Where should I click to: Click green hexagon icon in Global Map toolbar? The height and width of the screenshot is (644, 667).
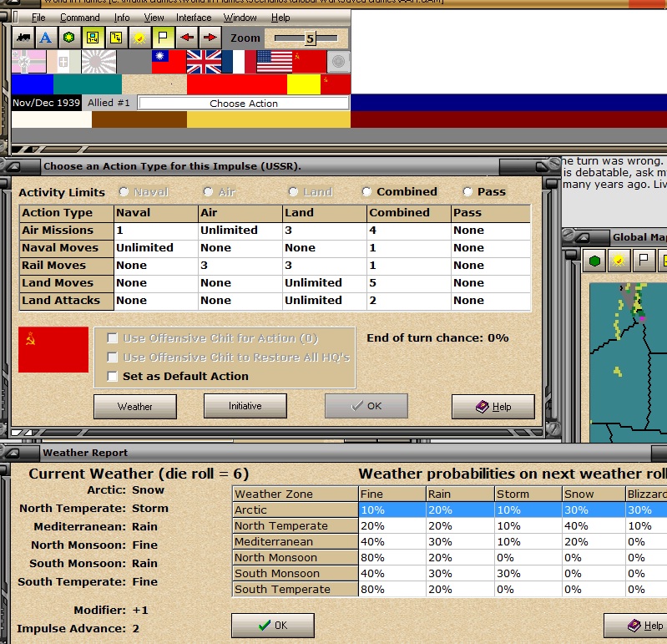(x=594, y=261)
